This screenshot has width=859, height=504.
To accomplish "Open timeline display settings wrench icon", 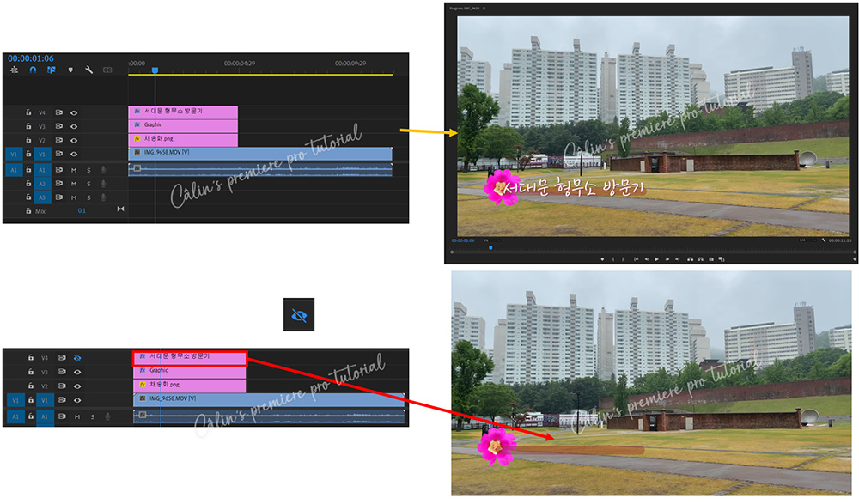I will pyautogui.click(x=88, y=70).
